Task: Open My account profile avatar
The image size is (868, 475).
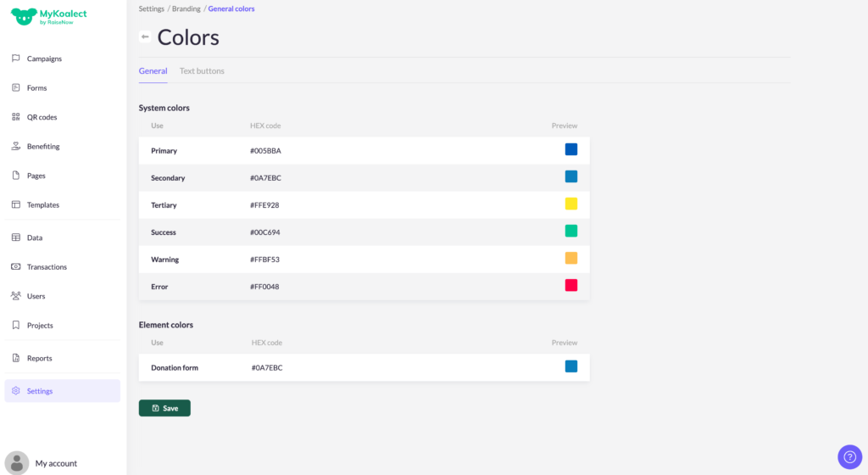Action: click(17, 463)
